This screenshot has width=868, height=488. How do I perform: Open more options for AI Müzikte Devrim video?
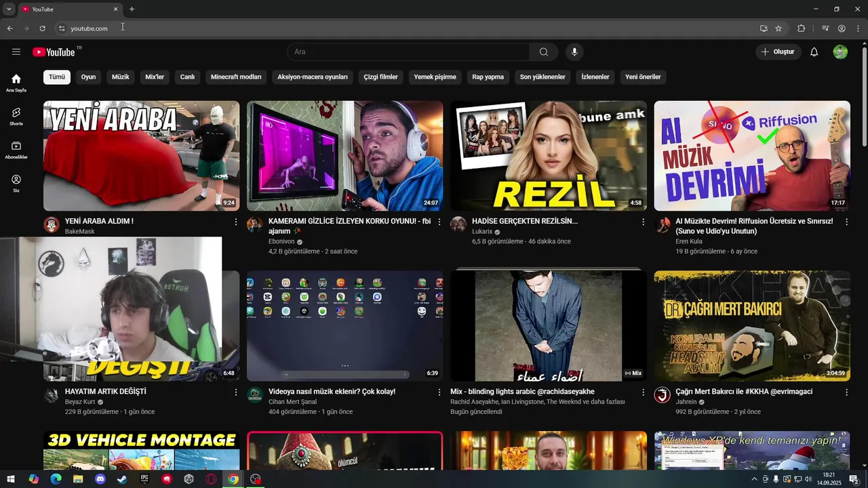(x=846, y=222)
